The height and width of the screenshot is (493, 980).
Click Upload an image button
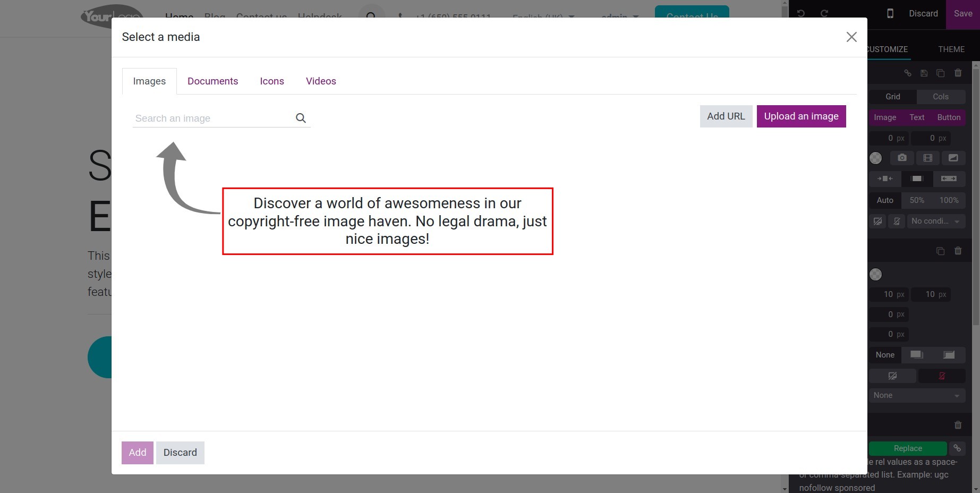pyautogui.click(x=801, y=116)
